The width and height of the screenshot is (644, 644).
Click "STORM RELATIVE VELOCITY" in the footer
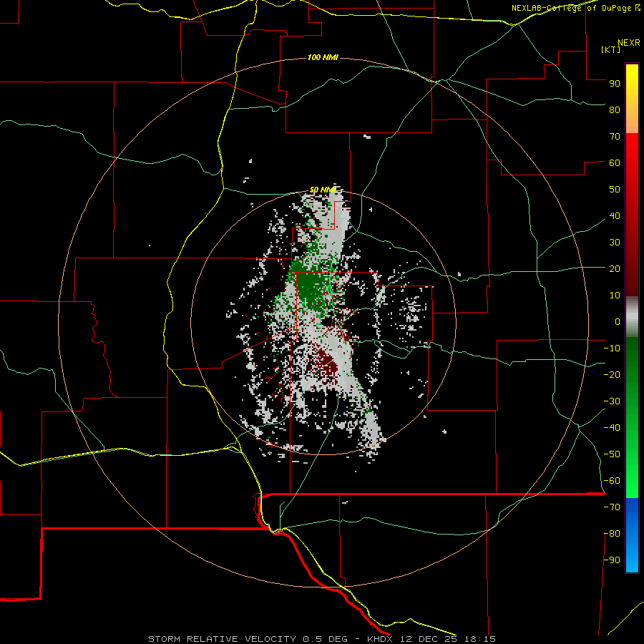point(223,639)
